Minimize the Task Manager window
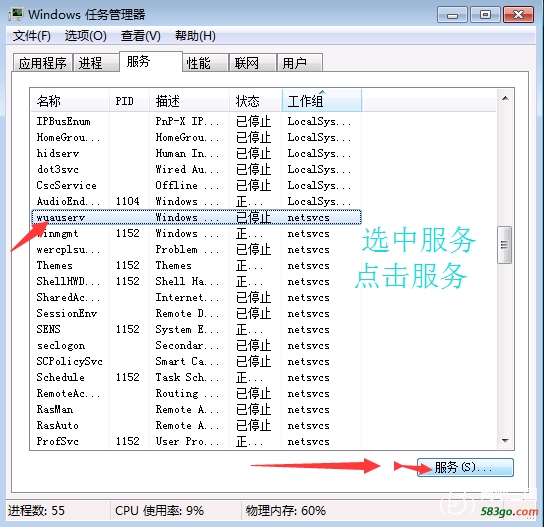 pyautogui.click(x=452, y=15)
